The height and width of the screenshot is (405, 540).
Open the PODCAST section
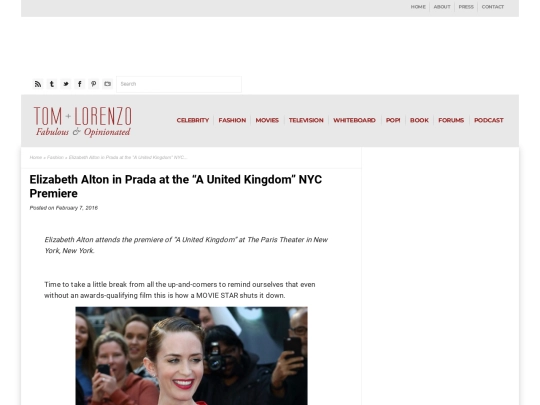[489, 120]
